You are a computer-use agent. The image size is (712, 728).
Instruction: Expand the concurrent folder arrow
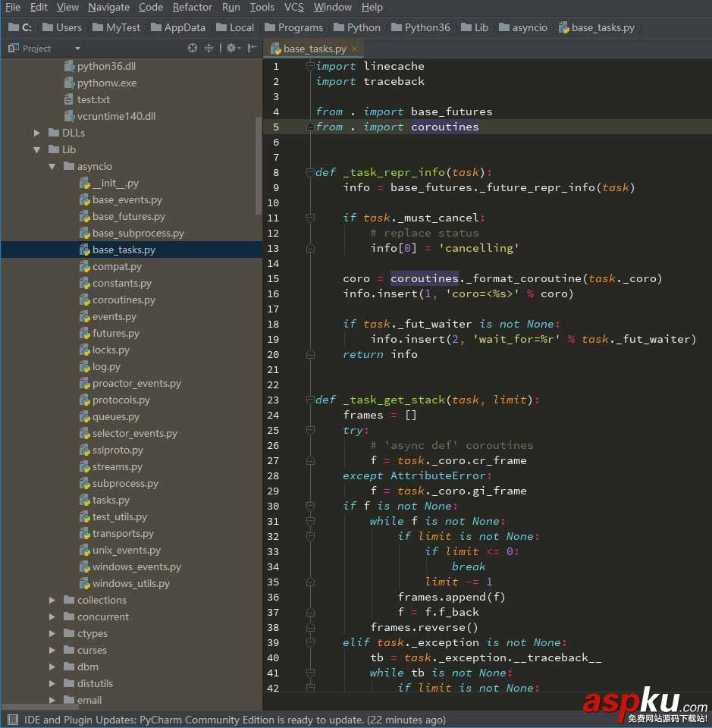click(52, 617)
